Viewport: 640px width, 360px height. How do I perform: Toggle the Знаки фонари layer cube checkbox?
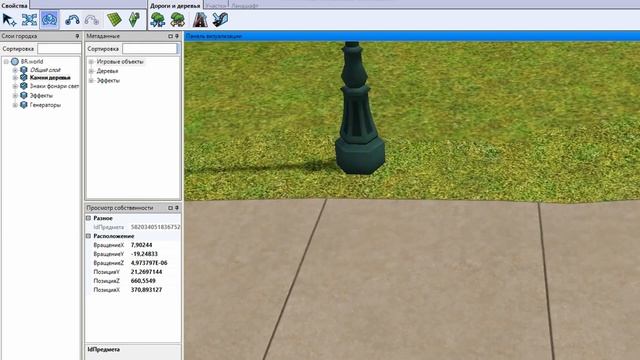24,86
